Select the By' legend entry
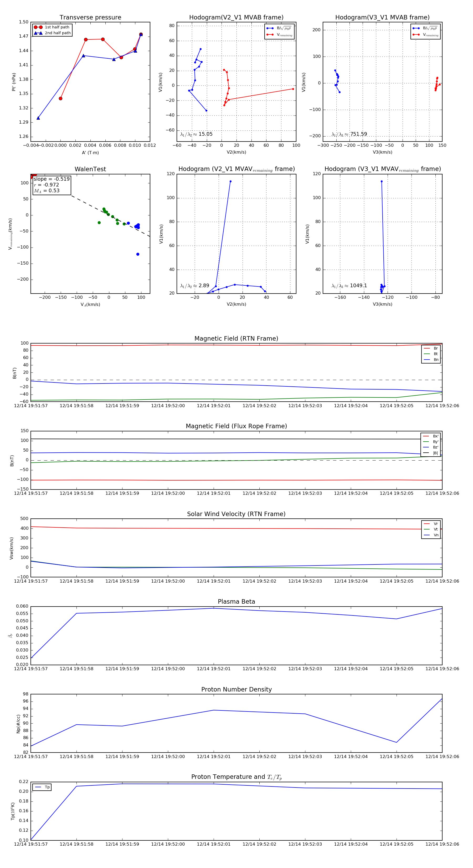This screenshot has height=868, width=473. point(431,442)
